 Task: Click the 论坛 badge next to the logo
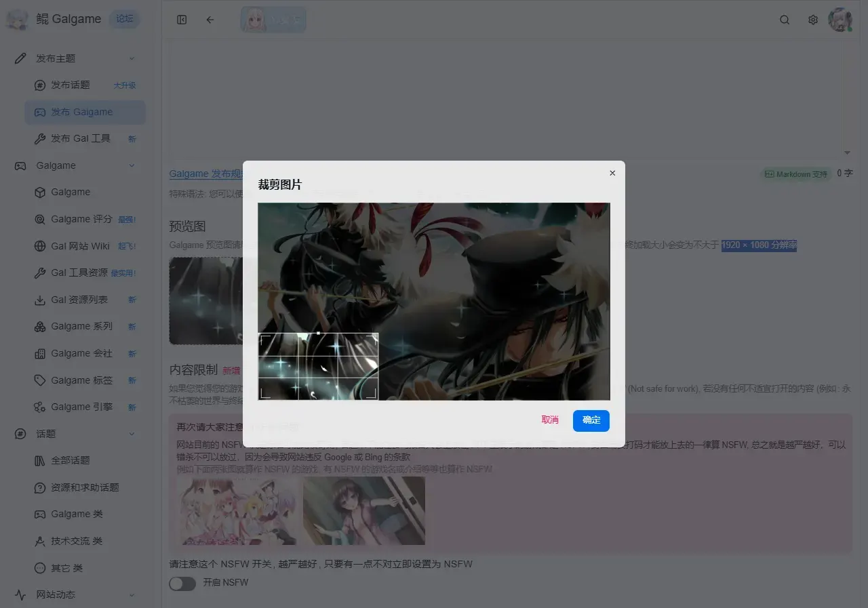pyautogui.click(x=125, y=19)
